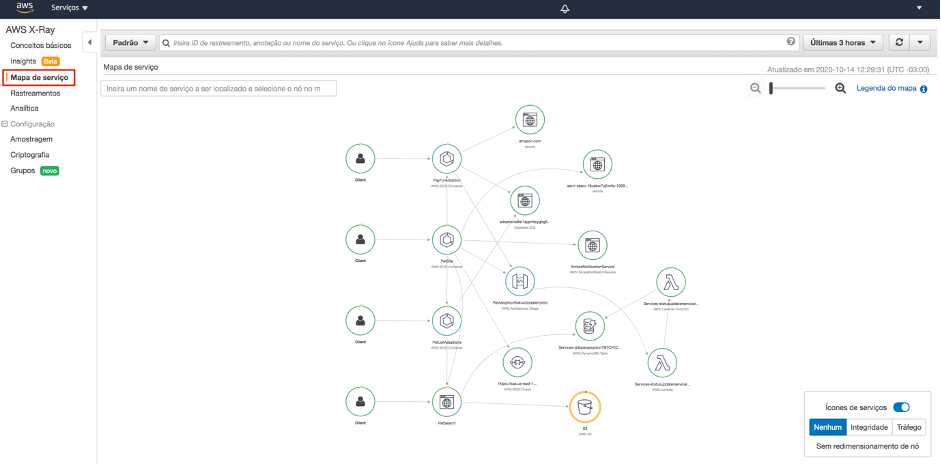The image size is (941, 464).
Task: Select the adoptions Database::SQL node
Action: tap(525, 201)
